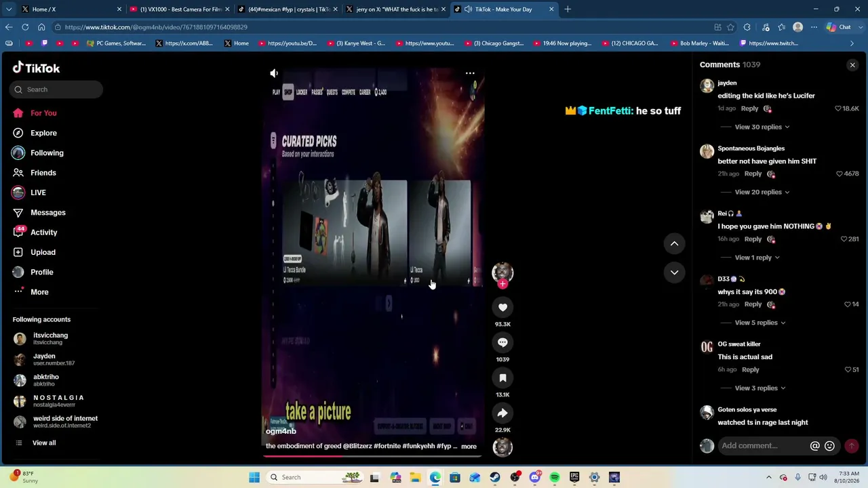Open your Profile page
Screen dimensions: 868x488
(41, 272)
